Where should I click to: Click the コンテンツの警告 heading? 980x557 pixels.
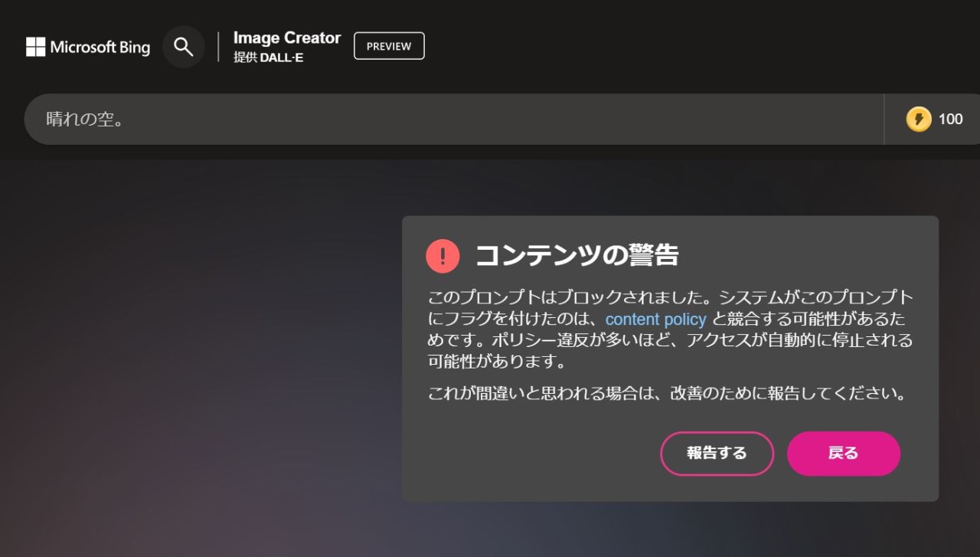pos(577,255)
